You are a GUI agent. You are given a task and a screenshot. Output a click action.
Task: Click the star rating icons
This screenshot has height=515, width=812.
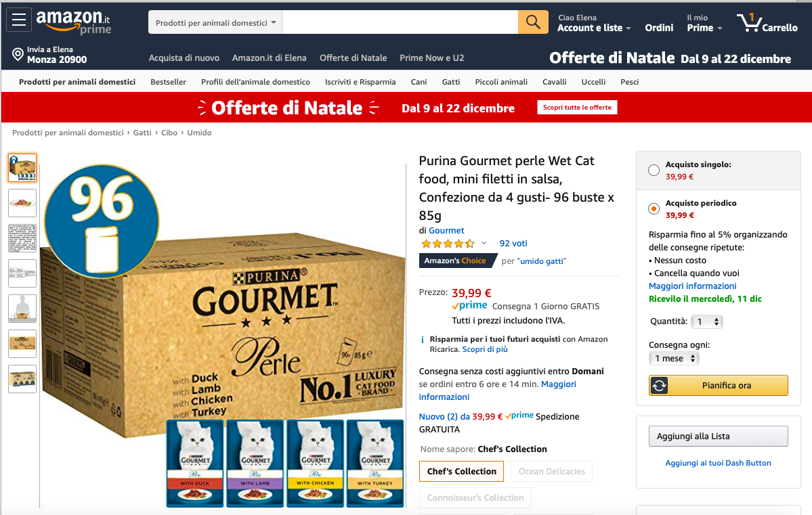click(x=448, y=243)
